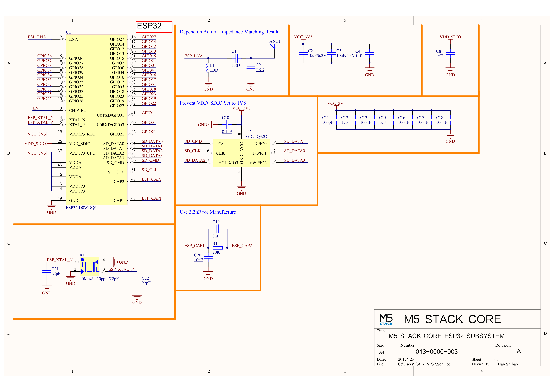The height and width of the screenshot is (392, 555).
Task: Click net label ESP_LNA at U1 pin 2
Action: coord(37,37)
